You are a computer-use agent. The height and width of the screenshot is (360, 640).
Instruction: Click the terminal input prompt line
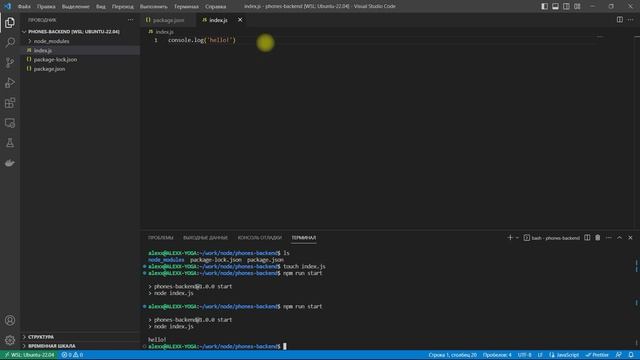(217, 347)
